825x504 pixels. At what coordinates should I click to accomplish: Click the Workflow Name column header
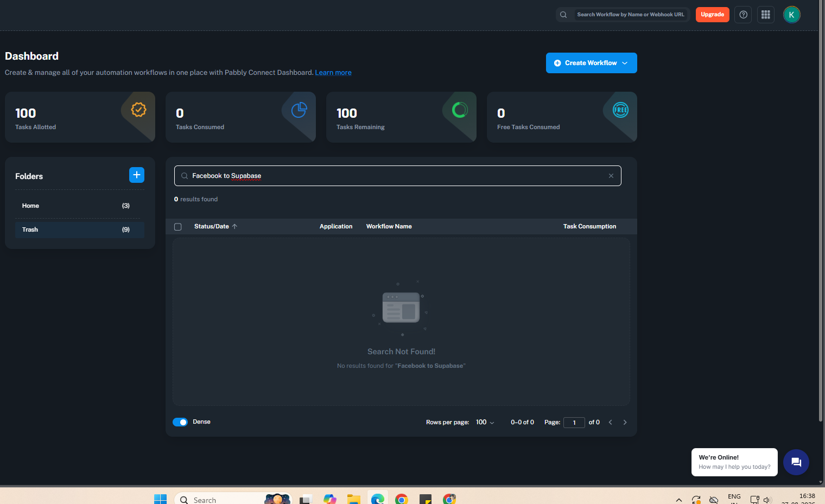click(x=389, y=226)
